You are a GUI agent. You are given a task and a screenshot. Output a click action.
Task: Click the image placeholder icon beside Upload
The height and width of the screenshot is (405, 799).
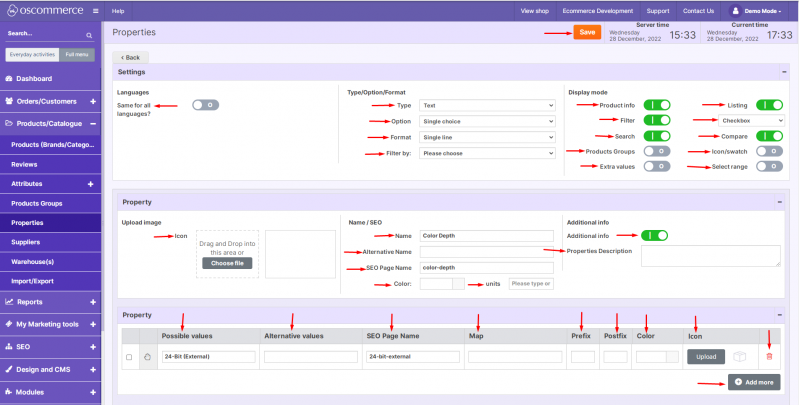coord(739,356)
